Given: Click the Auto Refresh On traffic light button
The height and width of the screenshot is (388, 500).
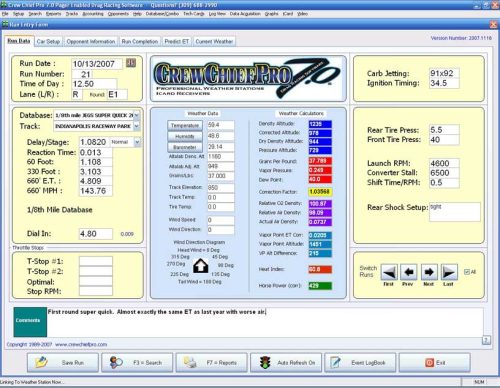Looking at the screenshot, I should click(286, 363).
